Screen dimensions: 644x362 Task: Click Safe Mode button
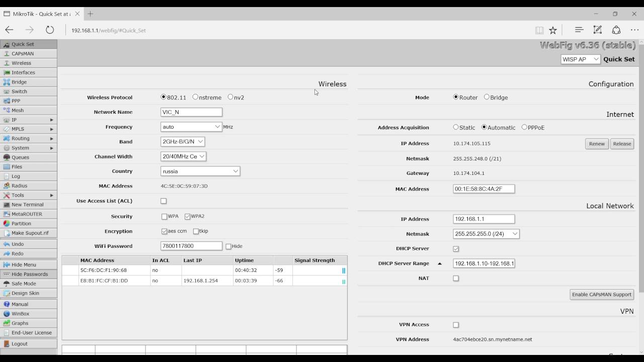[x=29, y=284]
